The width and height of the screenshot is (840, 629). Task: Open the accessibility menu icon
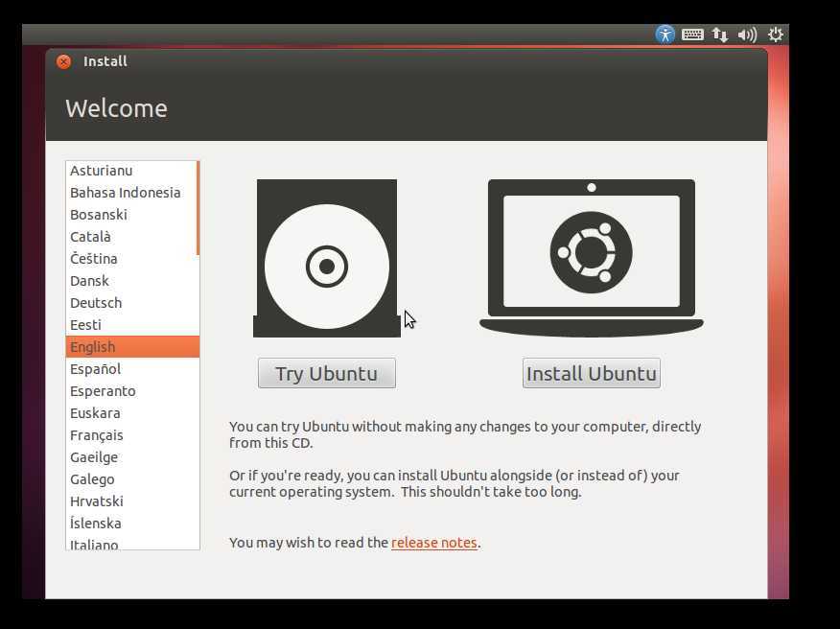pos(665,35)
